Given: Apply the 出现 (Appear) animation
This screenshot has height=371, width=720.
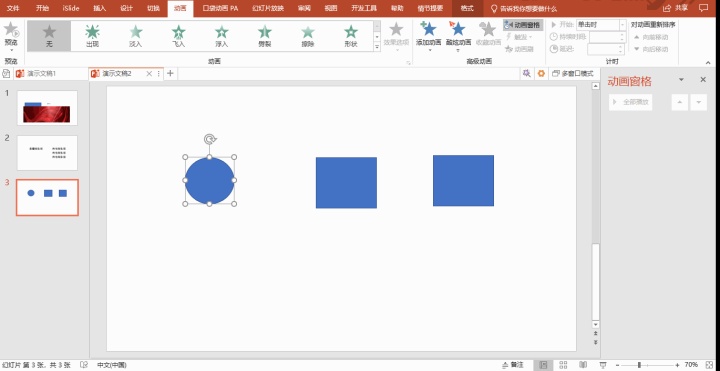Looking at the screenshot, I should (x=92, y=36).
